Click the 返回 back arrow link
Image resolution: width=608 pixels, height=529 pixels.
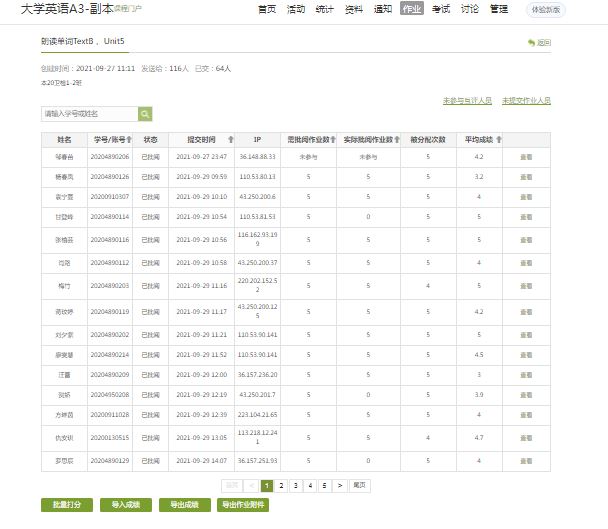tap(539, 43)
